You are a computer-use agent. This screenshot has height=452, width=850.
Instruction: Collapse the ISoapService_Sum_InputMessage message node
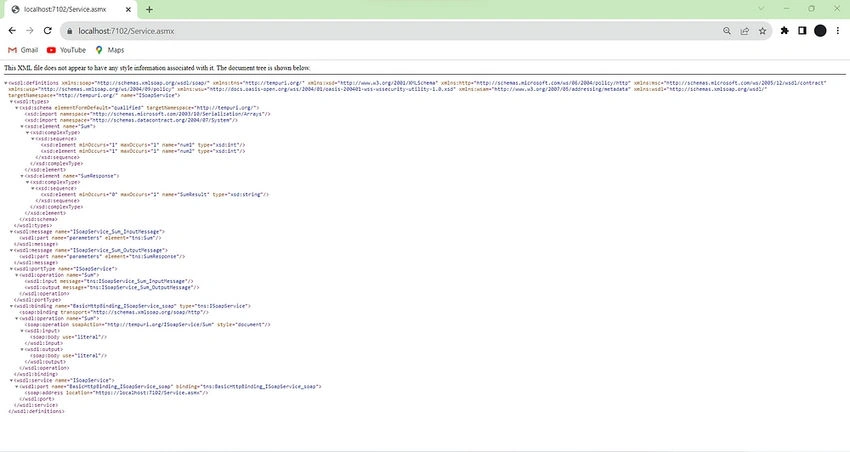[11, 231]
